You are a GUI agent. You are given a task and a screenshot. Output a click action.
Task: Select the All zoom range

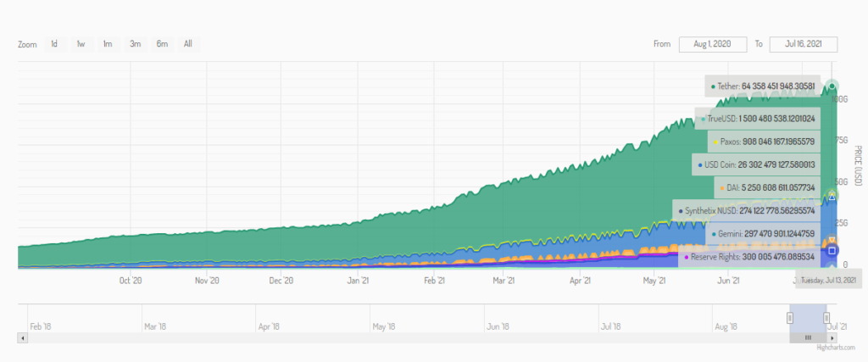[x=188, y=44]
